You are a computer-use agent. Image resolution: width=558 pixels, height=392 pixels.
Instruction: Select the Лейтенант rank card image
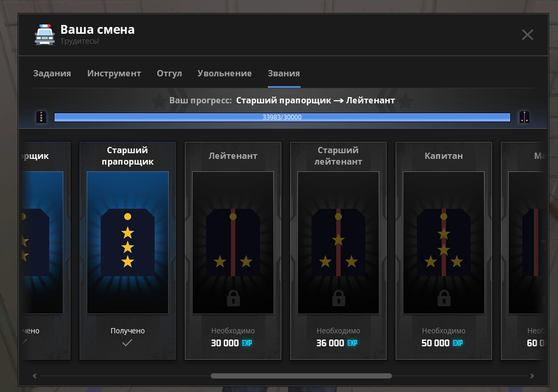[x=233, y=243]
